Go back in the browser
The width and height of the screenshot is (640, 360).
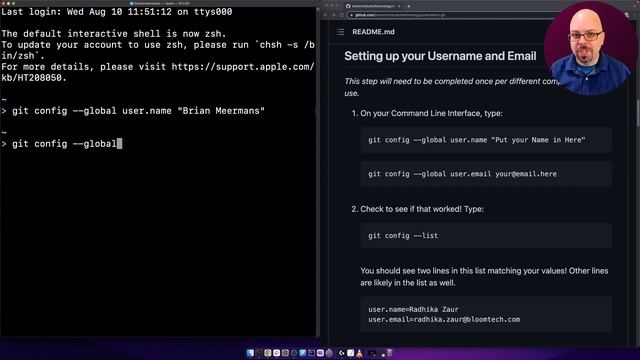pos(326,15)
